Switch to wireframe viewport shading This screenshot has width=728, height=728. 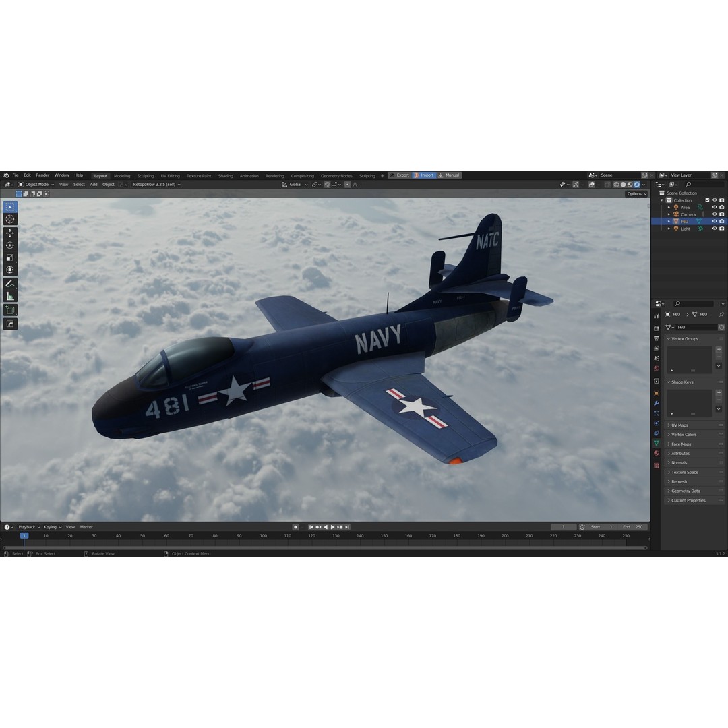[x=616, y=184]
